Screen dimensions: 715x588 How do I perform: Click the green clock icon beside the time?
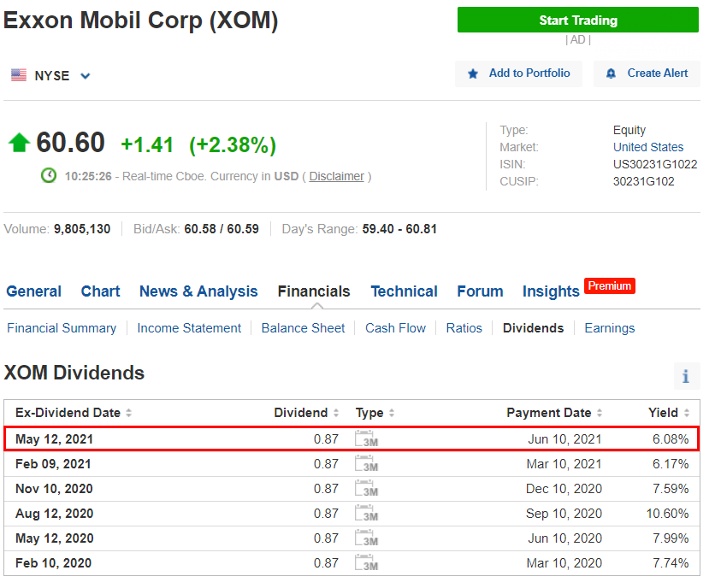pyautogui.click(x=49, y=175)
